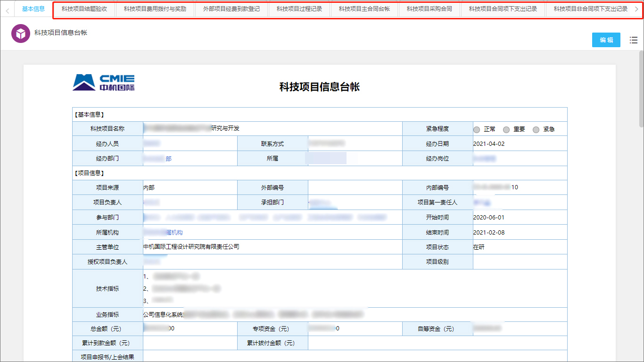644x362 pixels.
Task: Click the 经办岗位 label
Action: 438,159
